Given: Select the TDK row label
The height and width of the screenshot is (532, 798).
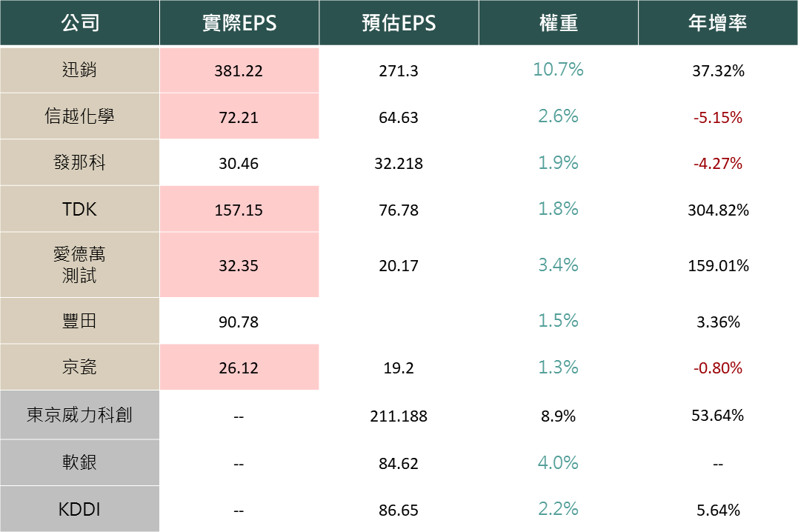Looking at the screenshot, I should coord(79,209).
